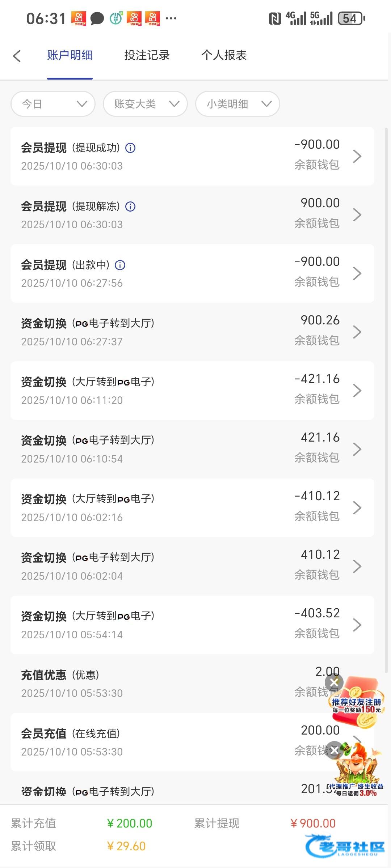Close the 推荐好友注册 red envelope popup
The image size is (391, 868).
(334, 682)
